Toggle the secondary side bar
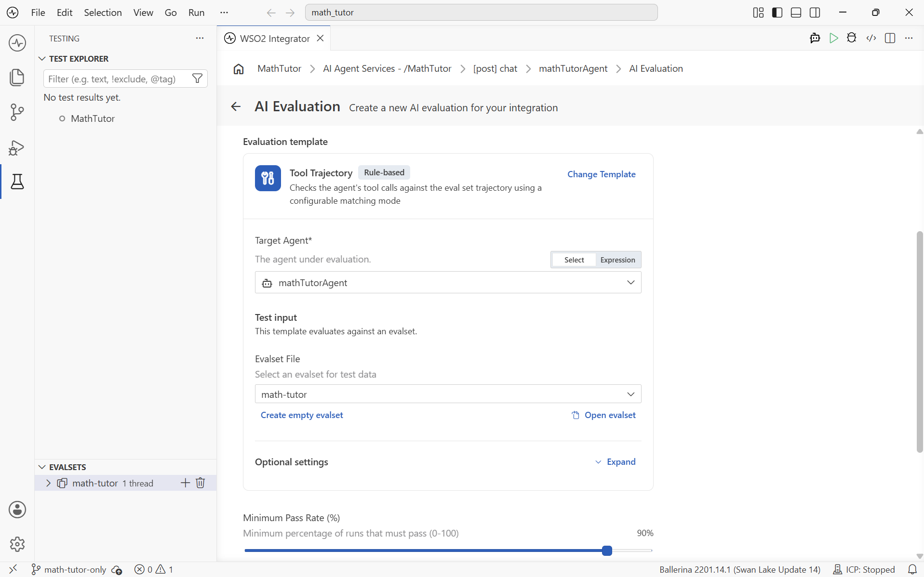Screen dimensions: 924x577 pos(815,13)
